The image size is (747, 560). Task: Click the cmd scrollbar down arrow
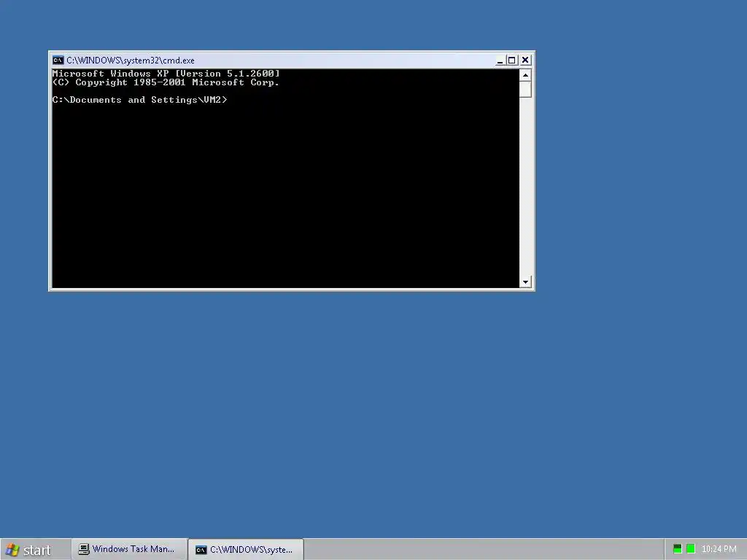click(525, 282)
